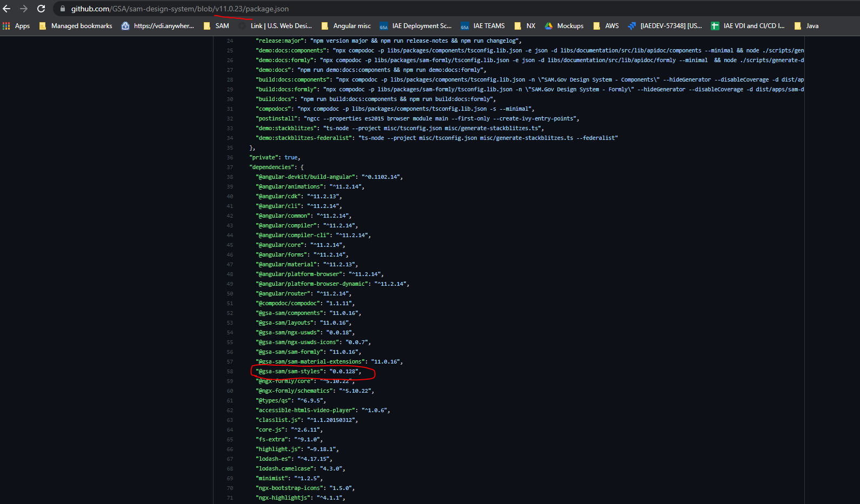860x504 pixels.
Task: Click the "ngx-bootstrap-icons" dependency line
Action: [x=305, y=488]
